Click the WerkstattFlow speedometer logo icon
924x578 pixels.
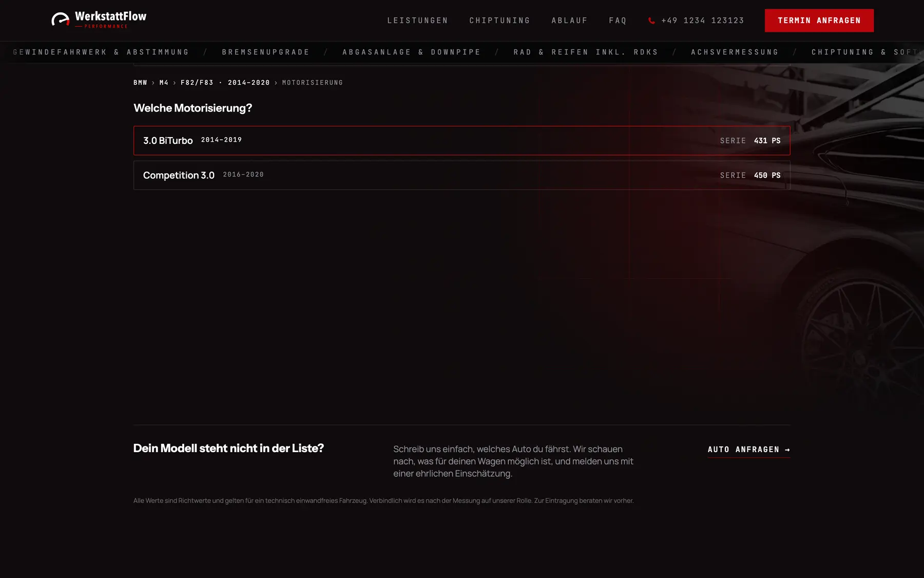click(x=61, y=20)
